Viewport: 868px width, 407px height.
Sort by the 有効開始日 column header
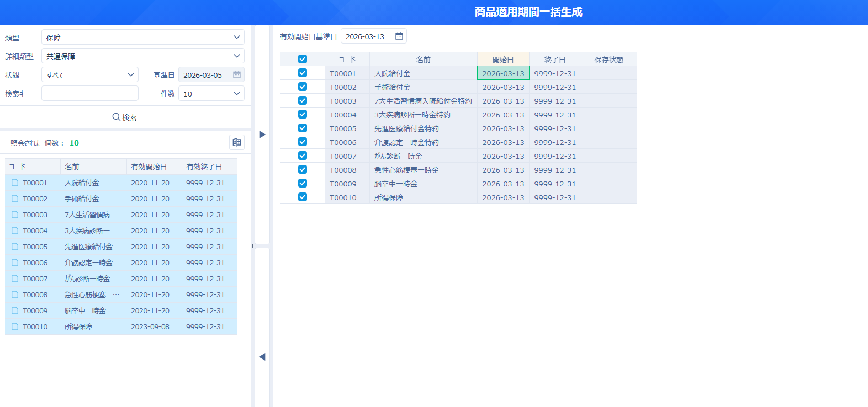pyautogui.click(x=149, y=167)
